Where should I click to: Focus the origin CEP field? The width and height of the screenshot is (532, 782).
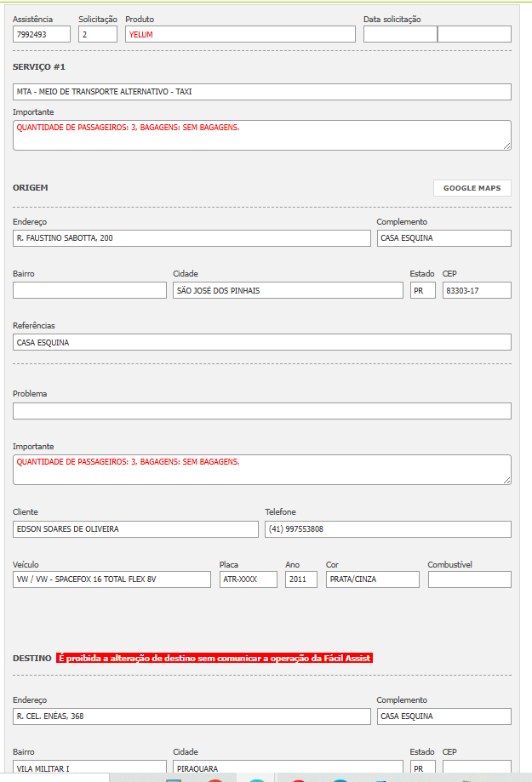point(476,290)
